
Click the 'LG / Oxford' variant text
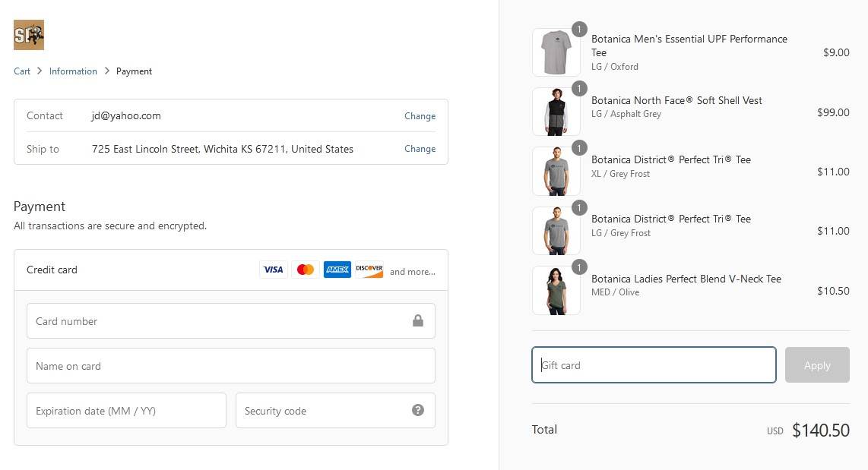click(614, 66)
